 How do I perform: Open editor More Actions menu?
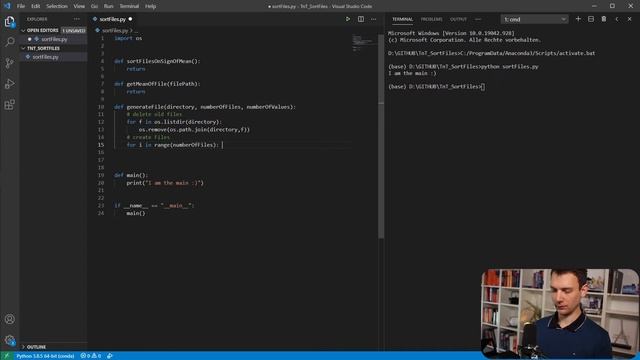pyautogui.click(x=373, y=19)
